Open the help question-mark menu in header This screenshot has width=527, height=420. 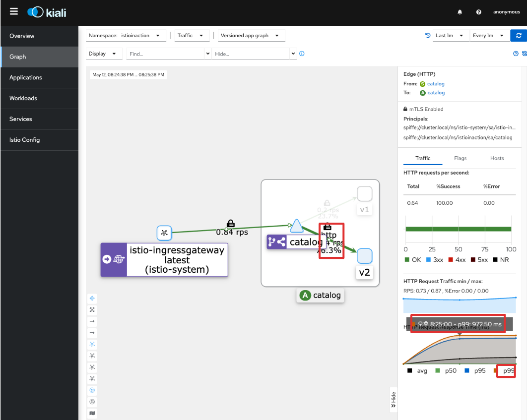click(478, 12)
